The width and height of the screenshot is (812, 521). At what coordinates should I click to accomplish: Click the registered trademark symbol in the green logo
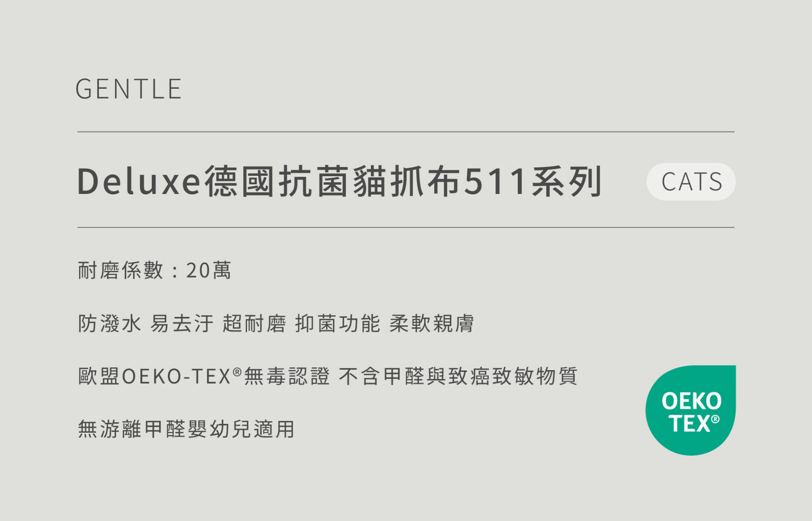click(715, 419)
